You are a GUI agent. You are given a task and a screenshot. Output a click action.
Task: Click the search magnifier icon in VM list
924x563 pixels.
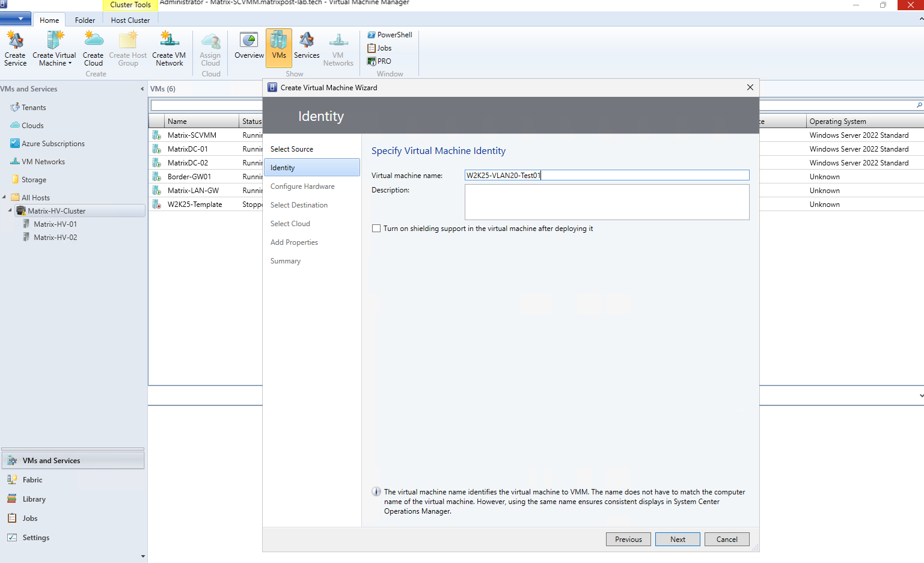click(920, 105)
